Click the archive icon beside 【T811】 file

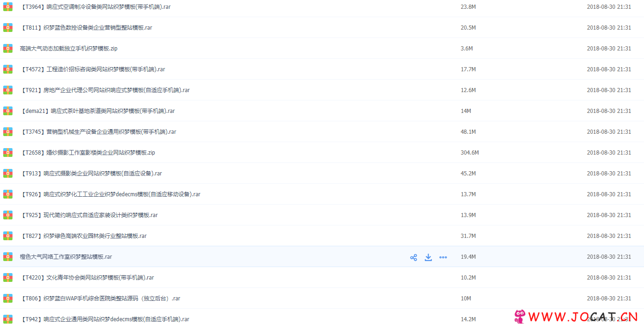tap(8, 28)
